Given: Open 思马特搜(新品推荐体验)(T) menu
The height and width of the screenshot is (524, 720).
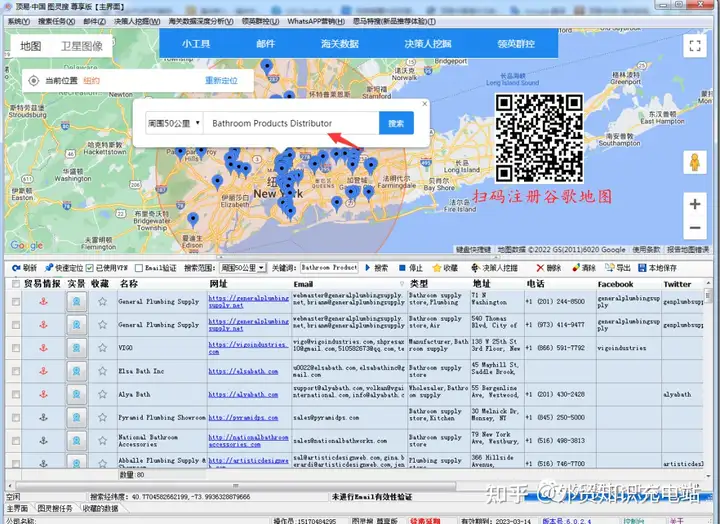Looking at the screenshot, I should click(394, 22).
